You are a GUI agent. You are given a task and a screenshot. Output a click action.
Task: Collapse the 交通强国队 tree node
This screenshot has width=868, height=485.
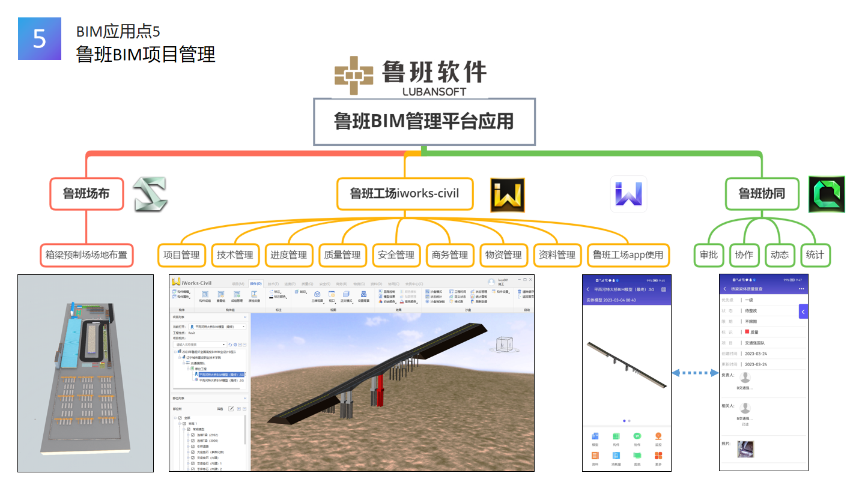click(x=184, y=363)
